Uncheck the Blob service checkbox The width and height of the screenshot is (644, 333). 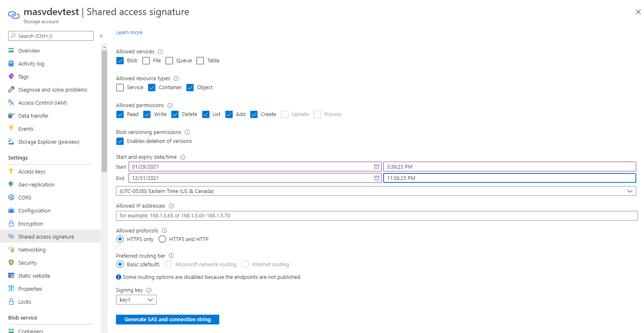[x=120, y=61]
